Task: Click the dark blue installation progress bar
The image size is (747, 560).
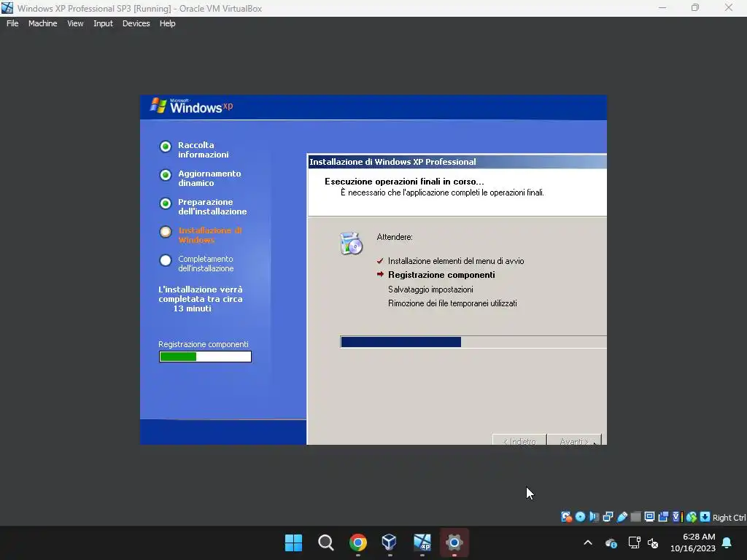Action: (473, 342)
